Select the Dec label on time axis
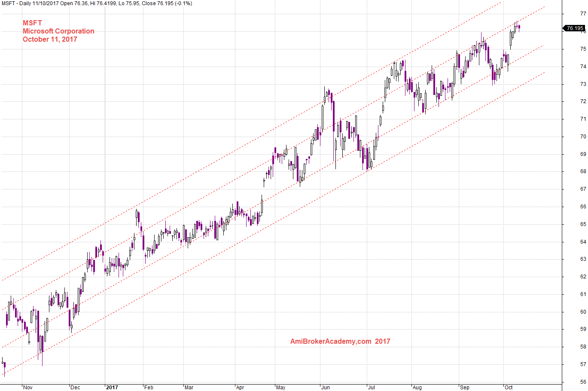The height and width of the screenshot is (391, 588). [x=75, y=388]
